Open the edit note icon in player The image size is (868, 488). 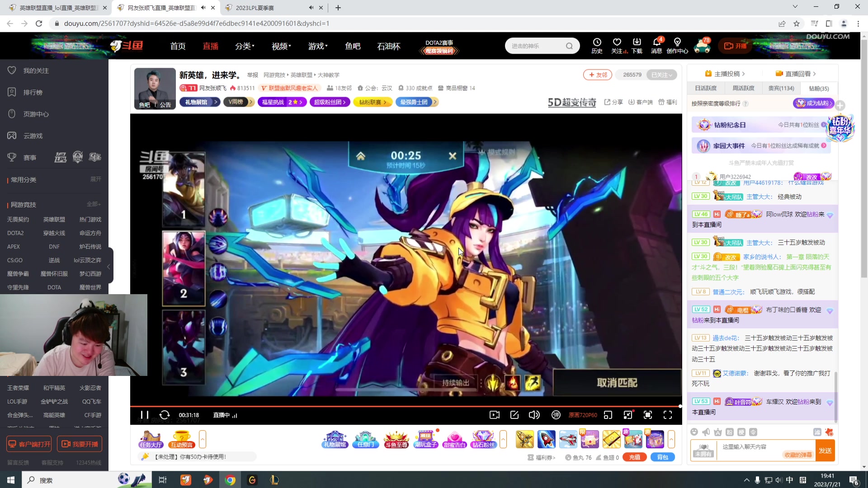pyautogui.click(x=514, y=415)
